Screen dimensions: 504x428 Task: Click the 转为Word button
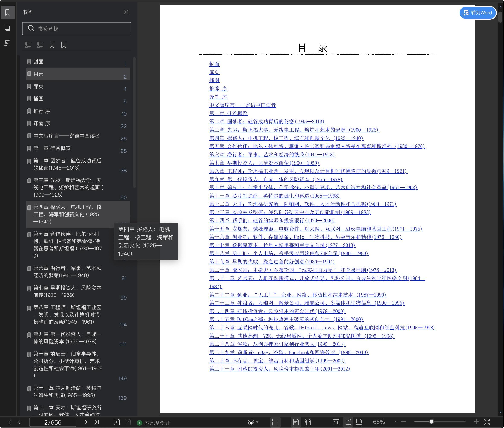(478, 13)
